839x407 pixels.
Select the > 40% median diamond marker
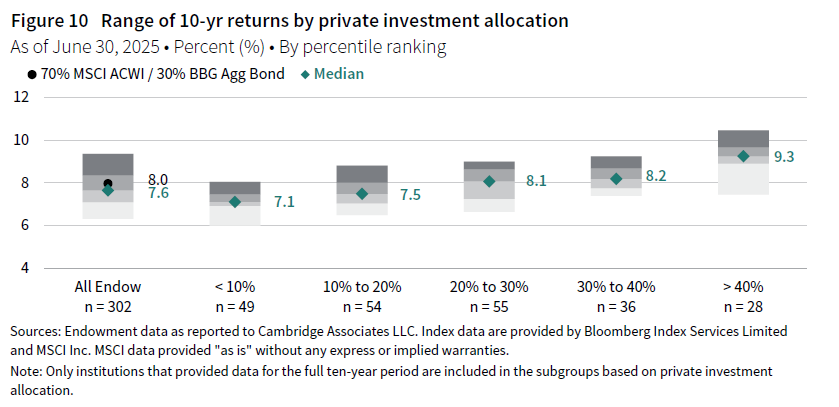[743, 156]
